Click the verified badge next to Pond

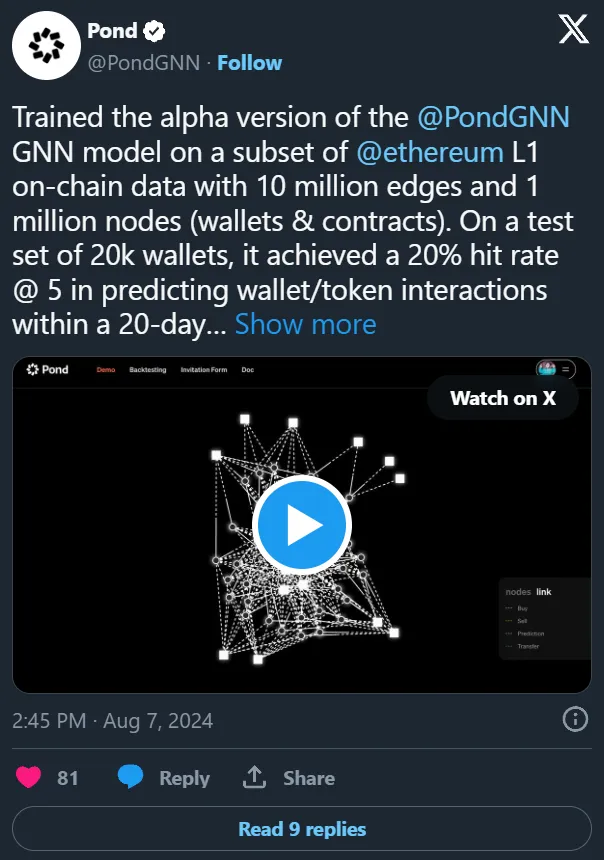pos(153,32)
